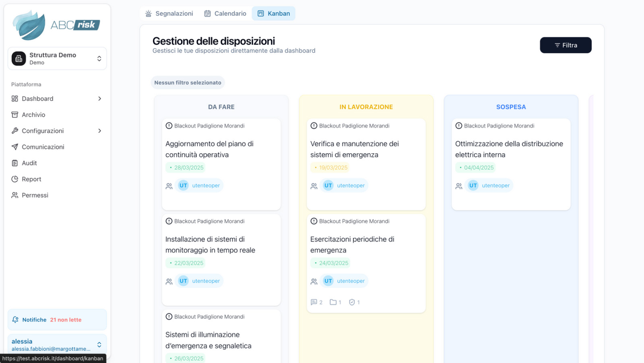The height and width of the screenshot is (363, 644).
Task: Open the Archivio section in sidebar
Action: pos(33,115)
